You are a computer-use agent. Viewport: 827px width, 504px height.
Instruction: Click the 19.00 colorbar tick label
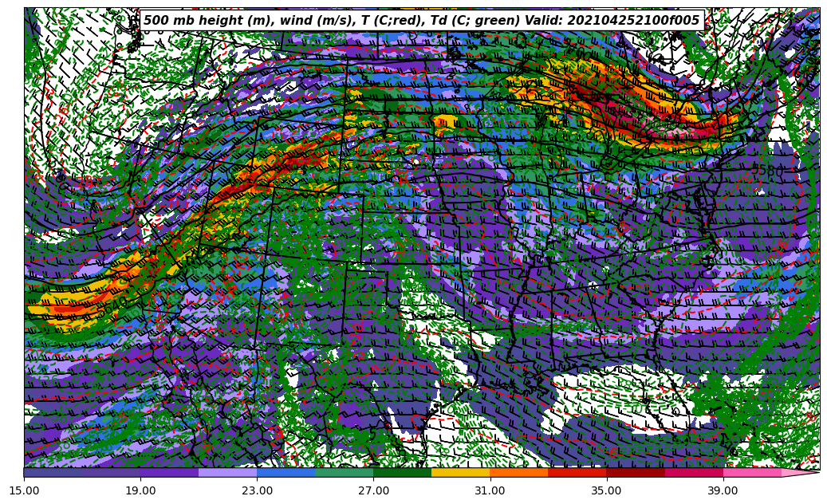tap(141, 491)
